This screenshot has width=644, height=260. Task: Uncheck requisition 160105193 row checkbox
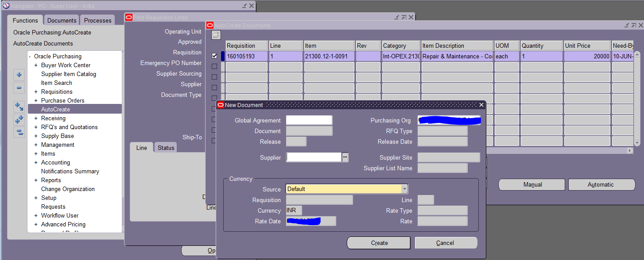pos(214,55)
